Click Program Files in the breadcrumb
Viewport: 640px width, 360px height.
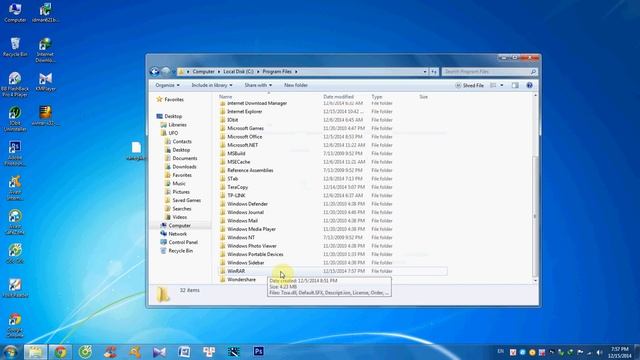coord(277,72)
